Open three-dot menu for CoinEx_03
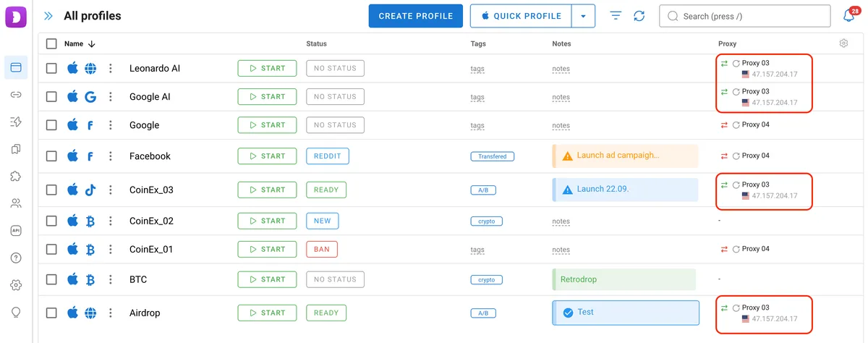868x343 pixels. coord(111,190)
